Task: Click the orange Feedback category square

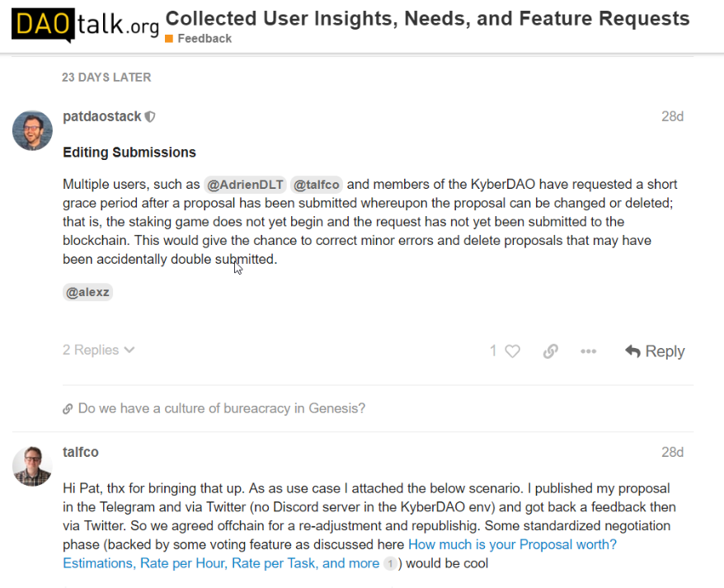Action: [169, 39]
